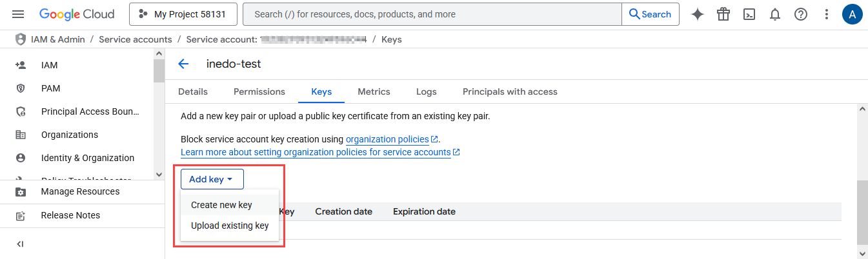
Task: Select Create new key option
Action: tap(221, 205)
